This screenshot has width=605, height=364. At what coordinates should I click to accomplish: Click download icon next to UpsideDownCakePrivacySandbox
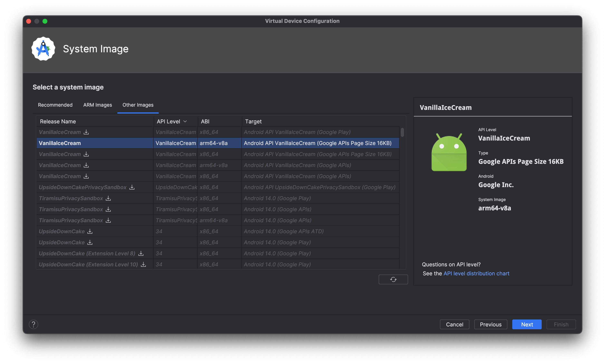[133, 187]
